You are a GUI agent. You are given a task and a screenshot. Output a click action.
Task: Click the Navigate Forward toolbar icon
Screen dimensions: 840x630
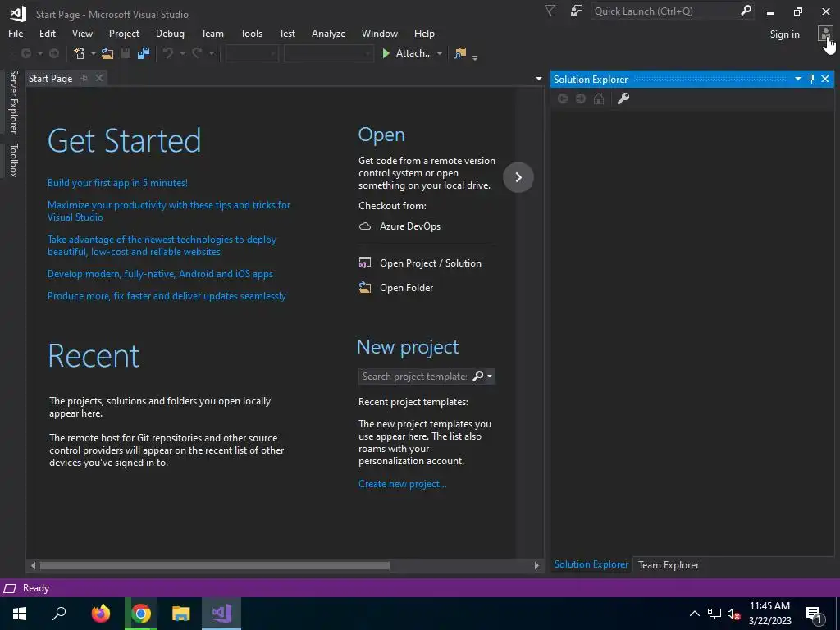(x=54, y=53)
